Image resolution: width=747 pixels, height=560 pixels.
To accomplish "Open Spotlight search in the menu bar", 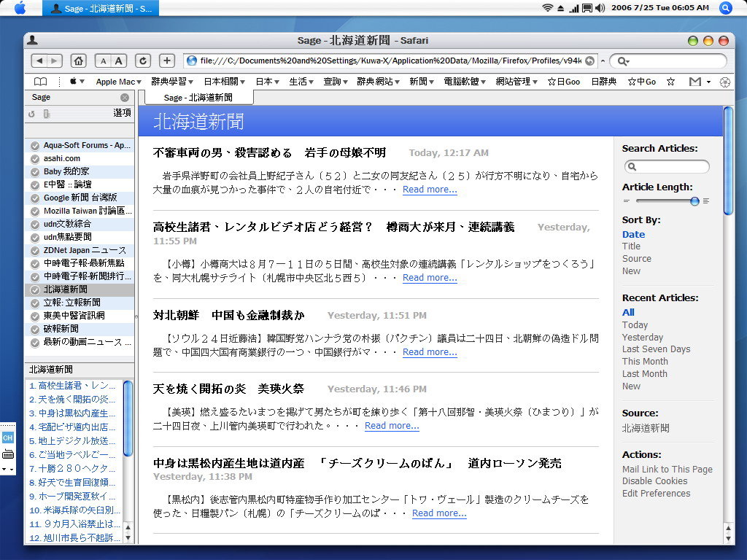I will tap(726, 8).
